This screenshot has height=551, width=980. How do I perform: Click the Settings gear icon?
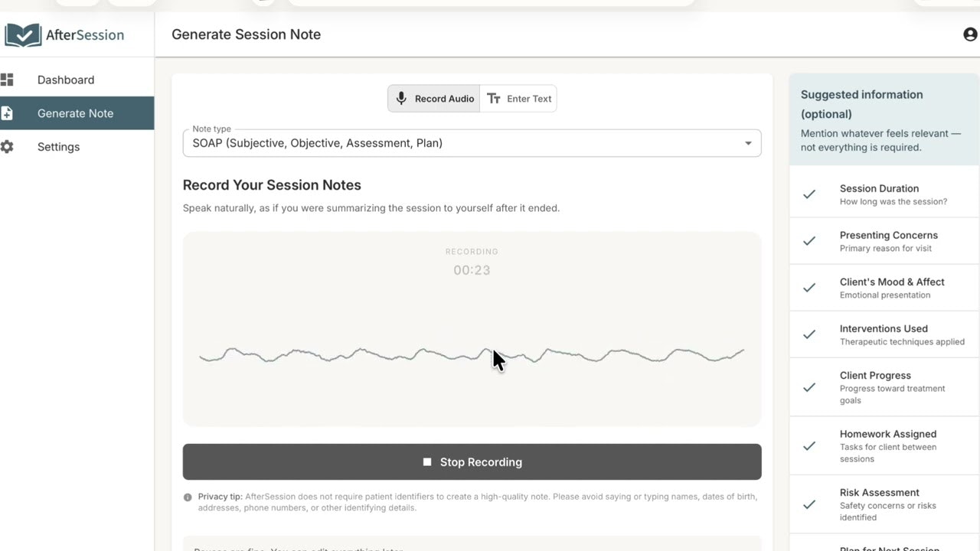coord(7,147)
